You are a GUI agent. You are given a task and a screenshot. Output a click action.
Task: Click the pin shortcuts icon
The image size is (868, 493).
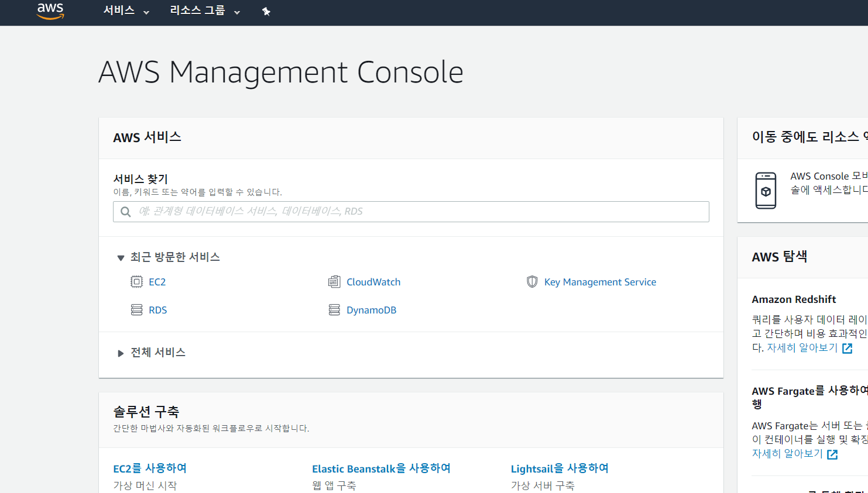[x=266, y=11]
